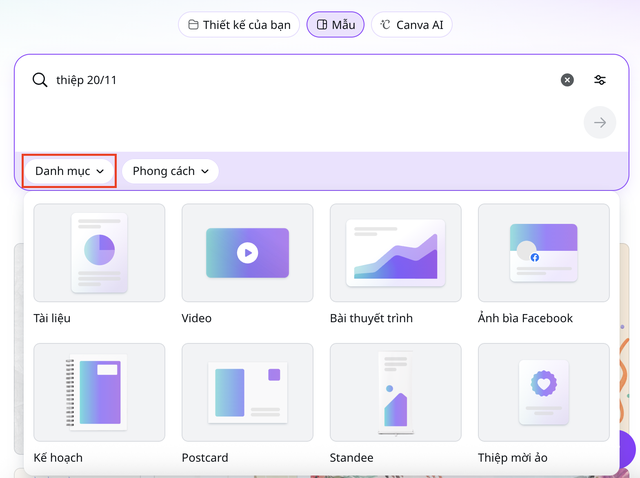Select the Thiệp mời ảo category
The image size is (640, 478).
tap(544, 392)
